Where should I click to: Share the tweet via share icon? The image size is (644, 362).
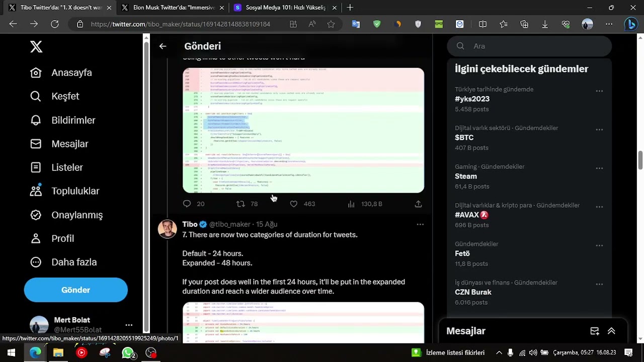pos(418,204)
